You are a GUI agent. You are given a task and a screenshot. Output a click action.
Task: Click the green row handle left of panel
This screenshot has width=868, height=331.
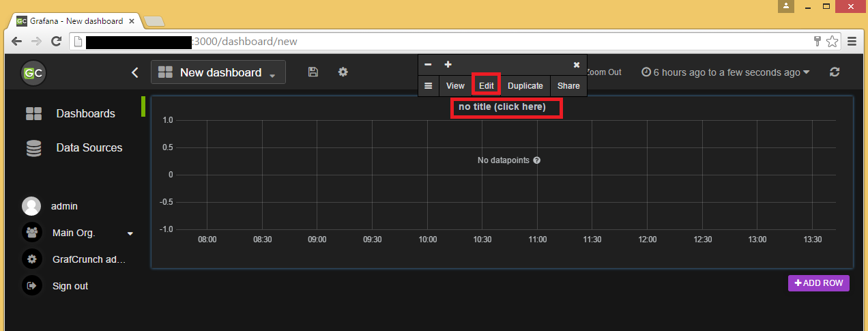pos(143,106)
